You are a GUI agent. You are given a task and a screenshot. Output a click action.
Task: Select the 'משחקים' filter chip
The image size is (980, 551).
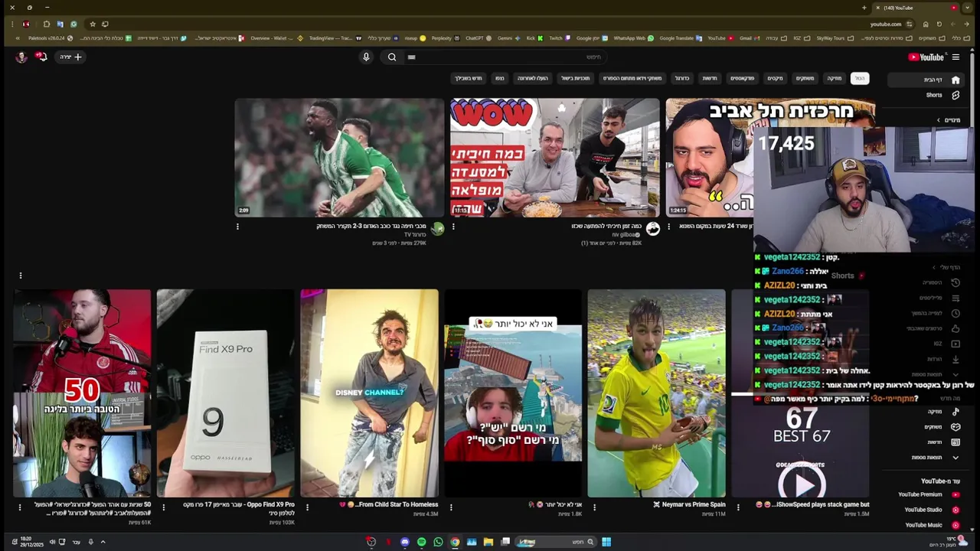(x=805, y=78)
